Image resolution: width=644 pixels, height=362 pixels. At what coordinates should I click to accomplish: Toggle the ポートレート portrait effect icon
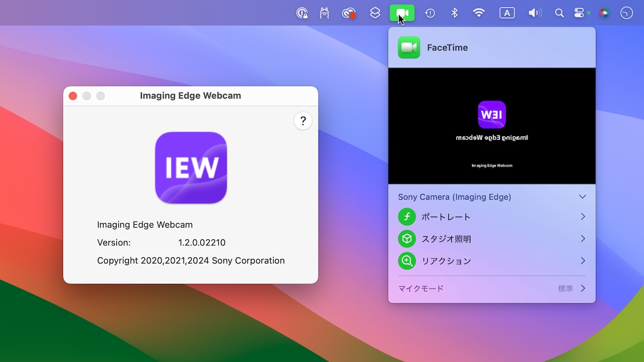pos(407,217)
